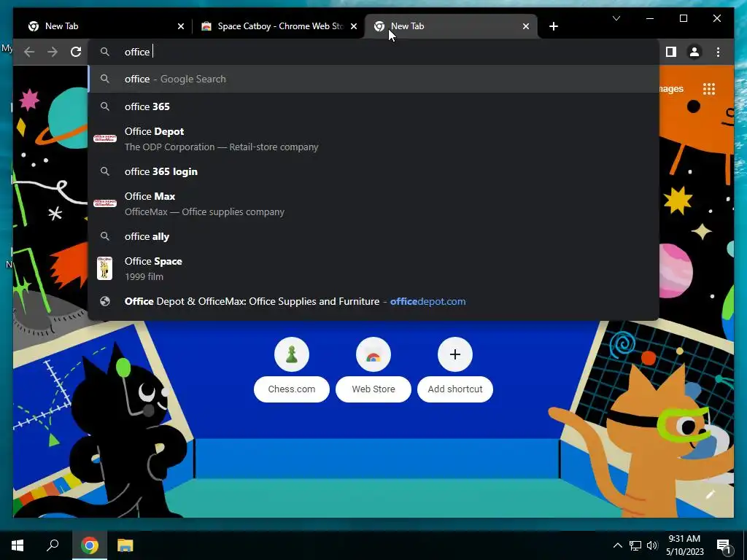Select the 'office 365 login' suggestion
Image resolution: width=747 pixels, height=560 pixels.
[373, 171]
